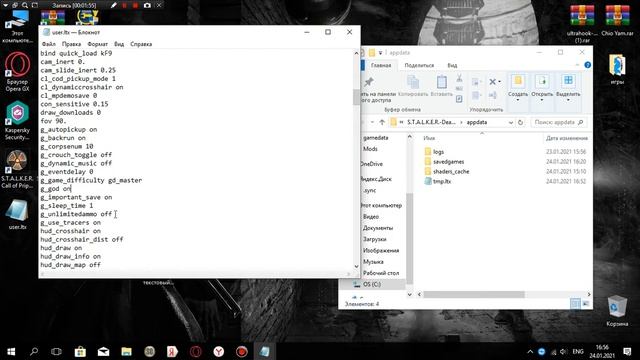Click the magnifier zoom icon in recorder bar

point(24,5)
